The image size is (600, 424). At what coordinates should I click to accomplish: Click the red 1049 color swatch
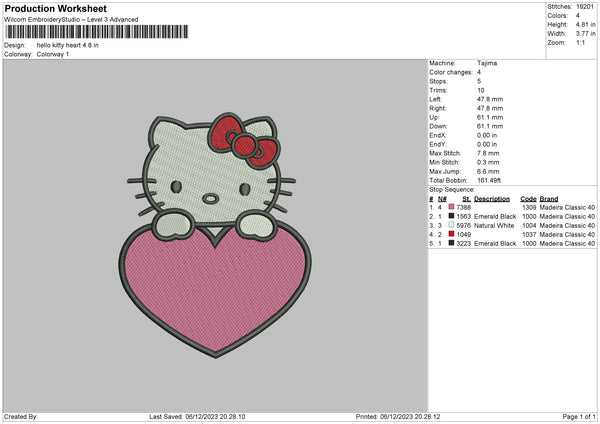pyautogui.click(x=451, y=234)
